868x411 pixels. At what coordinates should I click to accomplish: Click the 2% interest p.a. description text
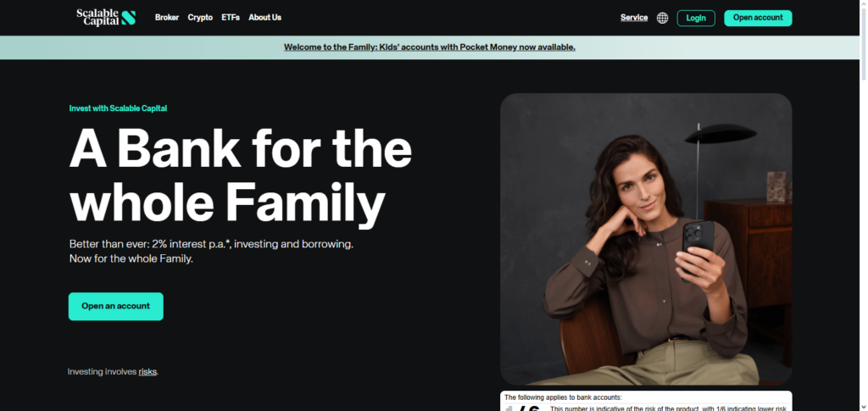(x=211, y=251)
